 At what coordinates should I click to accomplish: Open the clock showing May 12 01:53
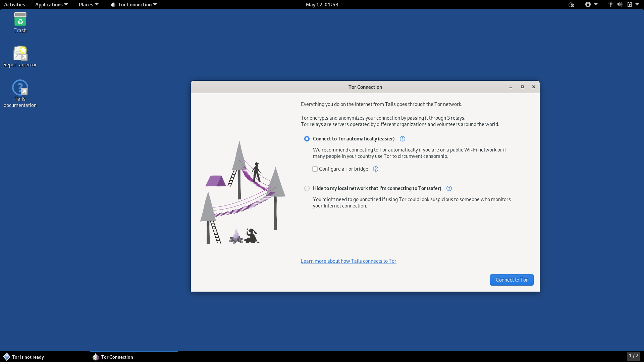coord(322,5)
